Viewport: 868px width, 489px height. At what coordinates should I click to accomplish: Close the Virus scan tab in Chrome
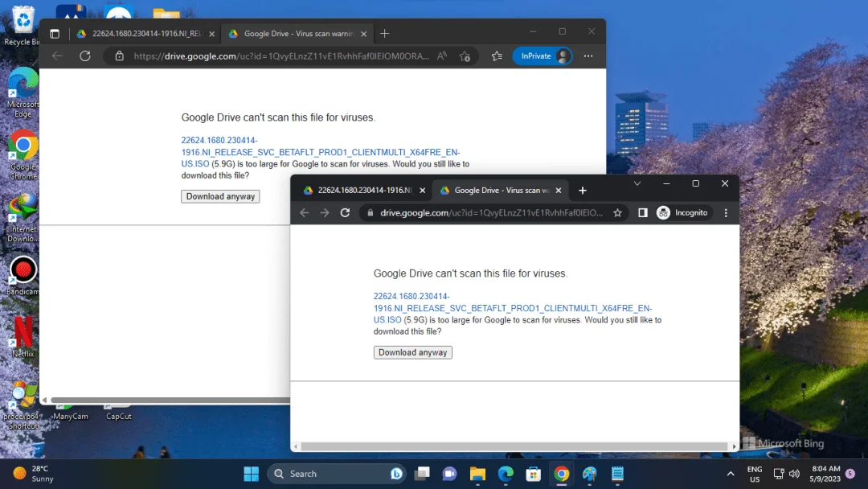point(559,191)
